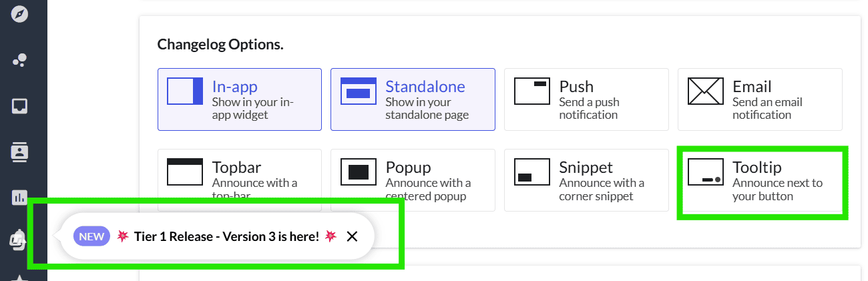The image size is (868, 281).
Task: Click the purple NEW badge
Action: click(x=91, y=236)
